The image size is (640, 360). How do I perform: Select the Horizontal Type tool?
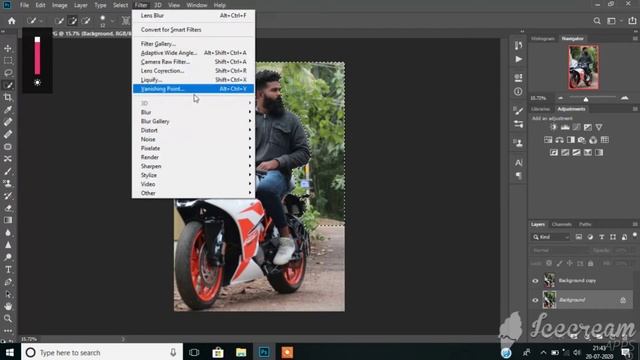point(8,269)
